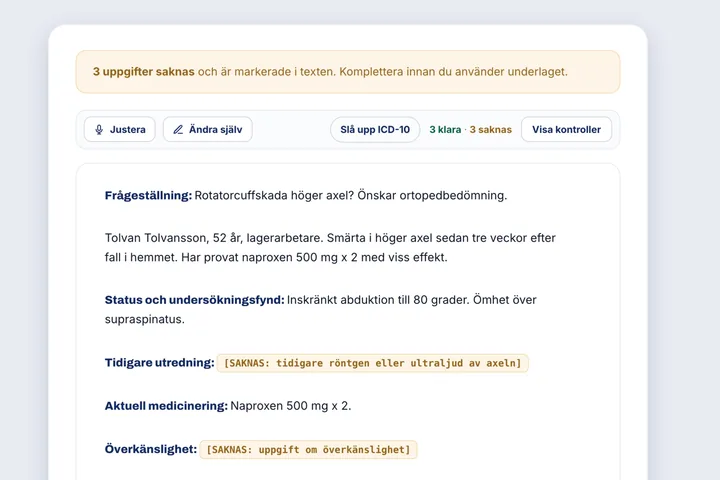
Task: Click the '3 saknas' status text
Action: [490, 130]
